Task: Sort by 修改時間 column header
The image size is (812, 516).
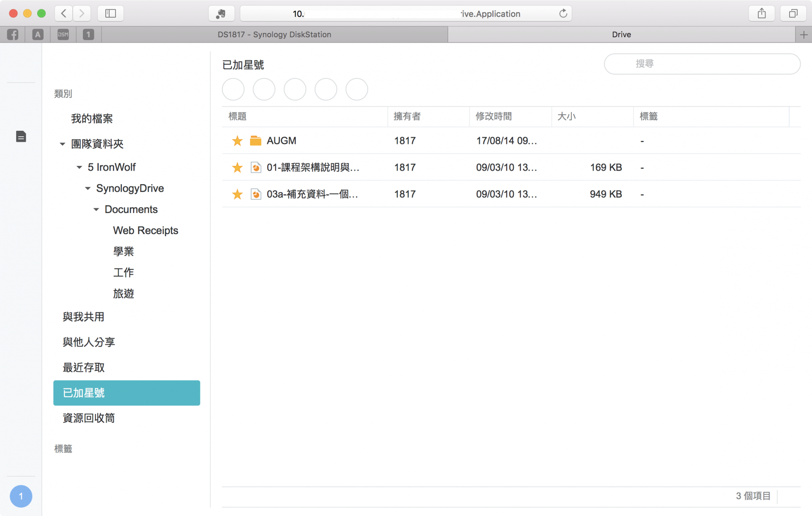Action: tap(493, 116)
